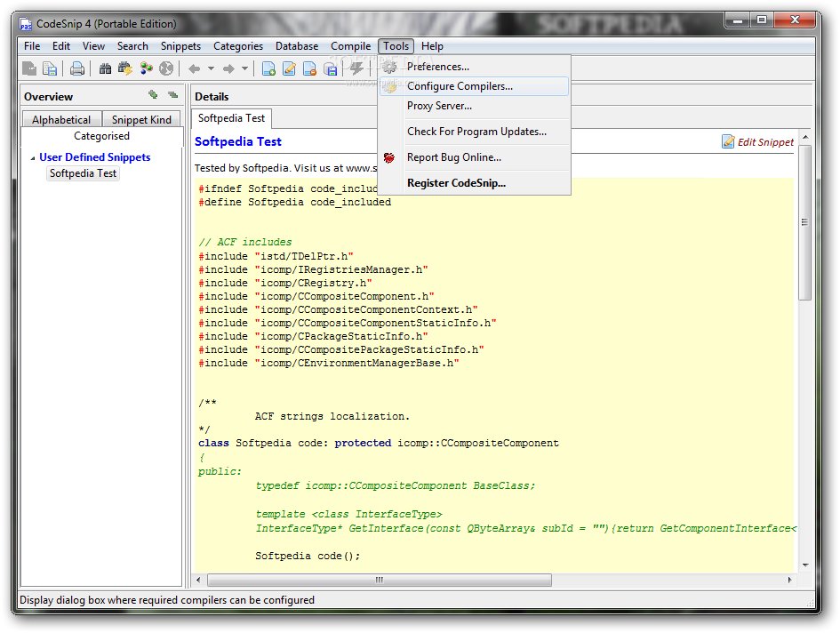Close the open Tools menu
Screen dimensions: 840x633
396,46
